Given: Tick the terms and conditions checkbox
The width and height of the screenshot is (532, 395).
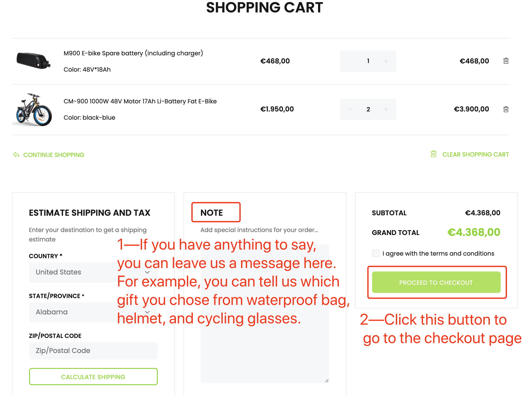Looking at the screenshot, I should tap(376, 253).
